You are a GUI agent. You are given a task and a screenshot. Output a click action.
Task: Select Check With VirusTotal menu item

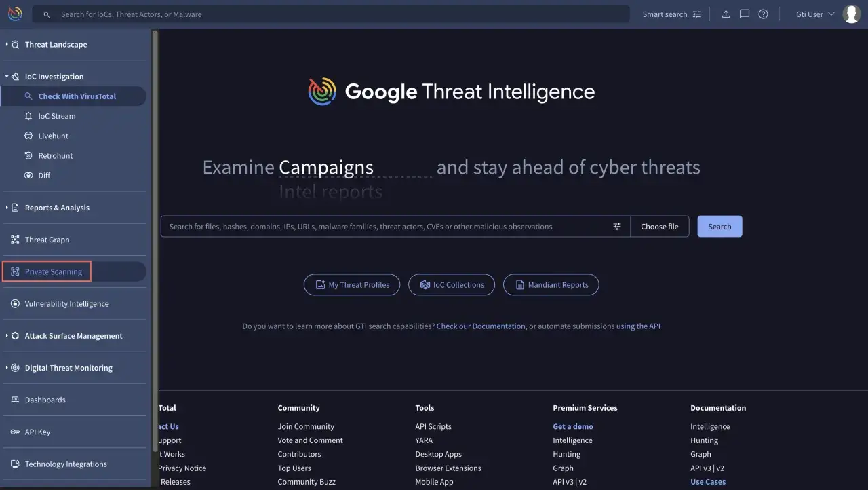[73, 96]
